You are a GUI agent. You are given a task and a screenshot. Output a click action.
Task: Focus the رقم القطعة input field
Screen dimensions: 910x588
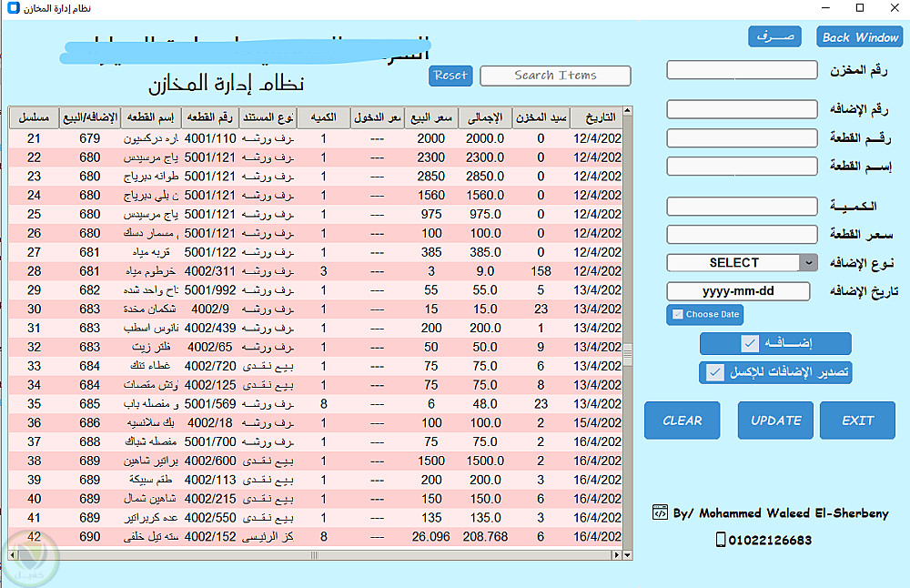point(743,138)
